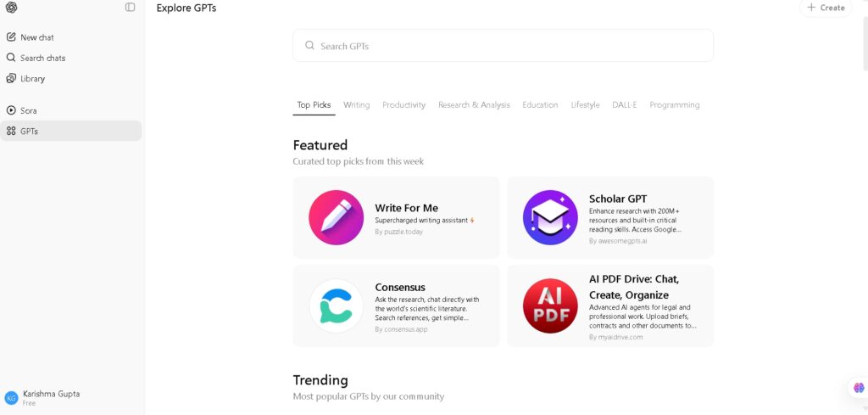This screenshot has height=415, width=868.
Task: Collapse the sidebar with the panel icon
Action: pos(130,7)
